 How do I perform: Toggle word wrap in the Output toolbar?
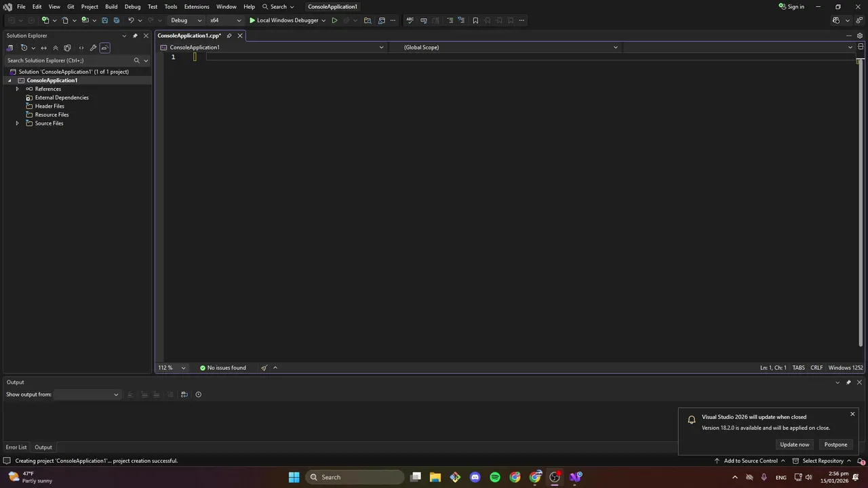click(184, 394)
